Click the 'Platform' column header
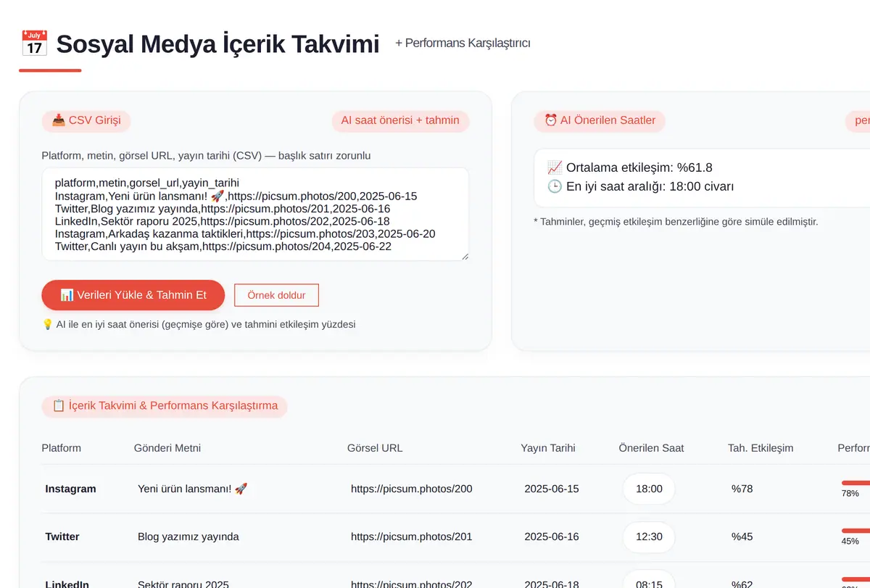 (62, 448)
